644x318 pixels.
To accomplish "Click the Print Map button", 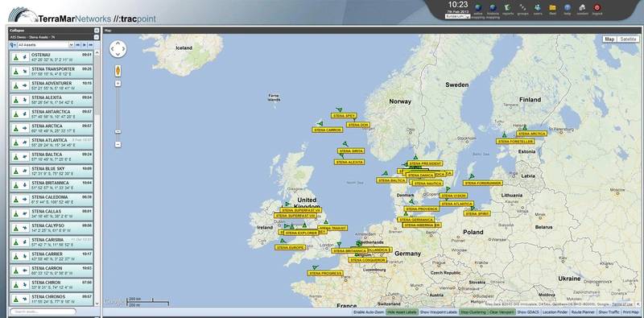I will [631, 312].
